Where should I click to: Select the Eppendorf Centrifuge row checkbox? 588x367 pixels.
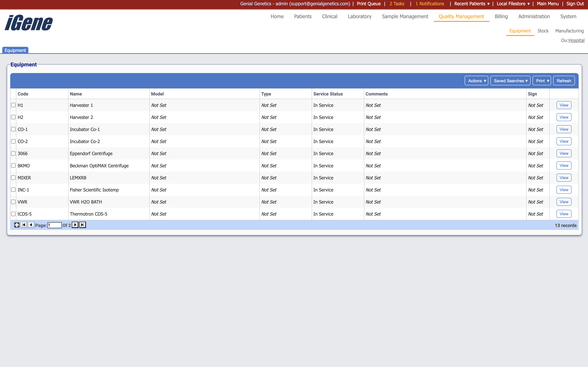click(x=13, y=153)
